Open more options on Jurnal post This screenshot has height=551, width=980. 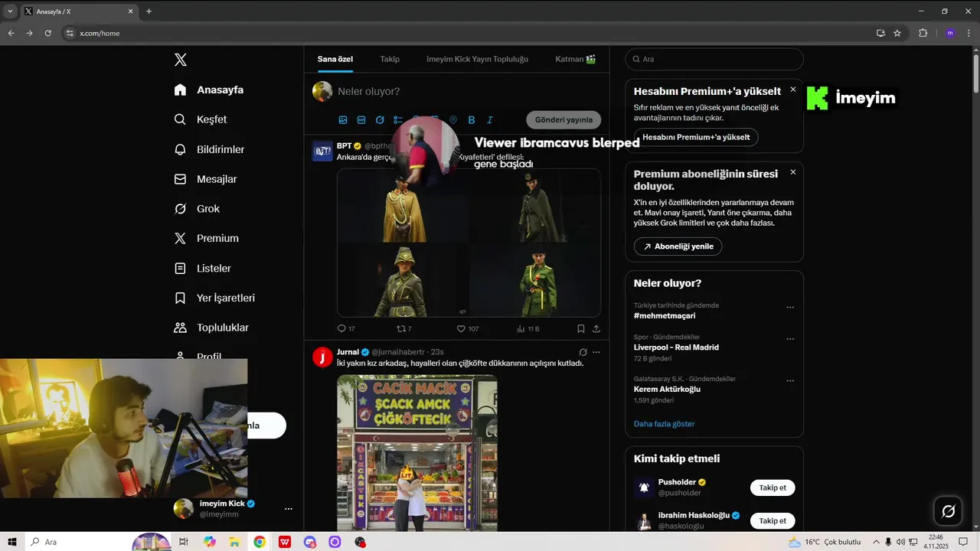click(x=596, y=352)
